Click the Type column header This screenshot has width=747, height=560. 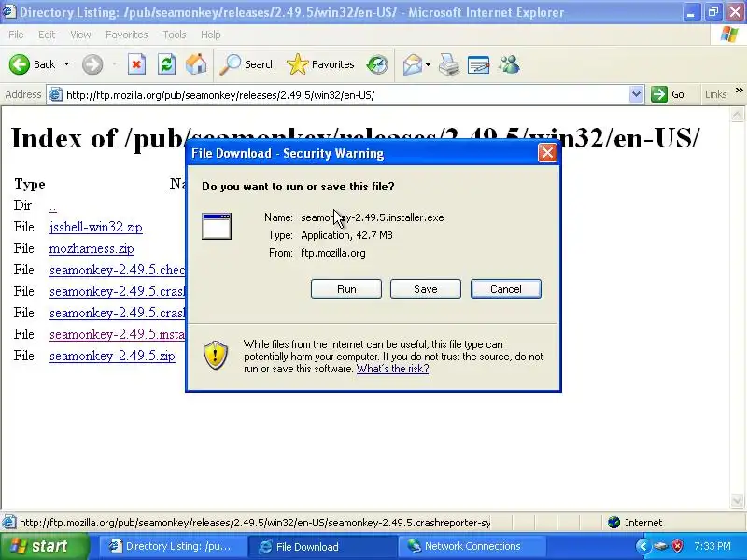click(x=30, y=184)
